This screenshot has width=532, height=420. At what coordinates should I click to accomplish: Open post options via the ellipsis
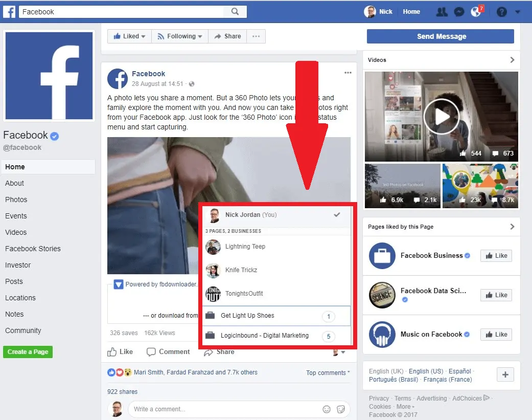pyautogui.click(x=348, y=73)
